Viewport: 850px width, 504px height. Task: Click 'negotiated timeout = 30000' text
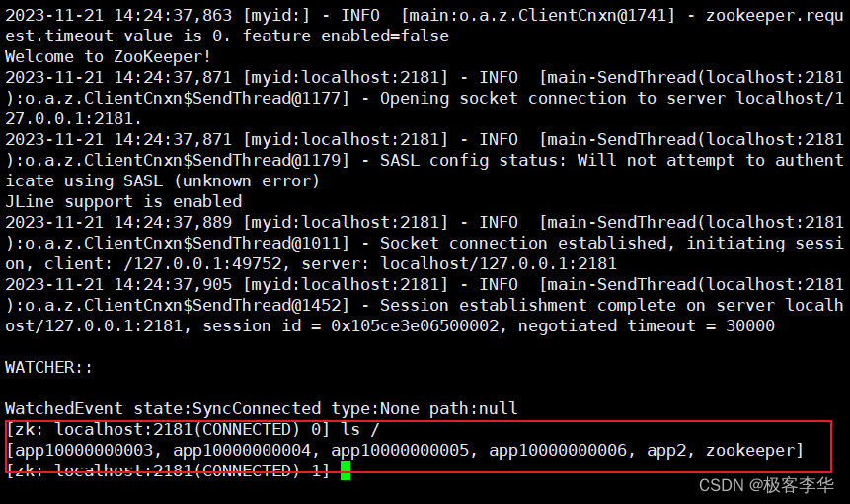coord(647,325)
